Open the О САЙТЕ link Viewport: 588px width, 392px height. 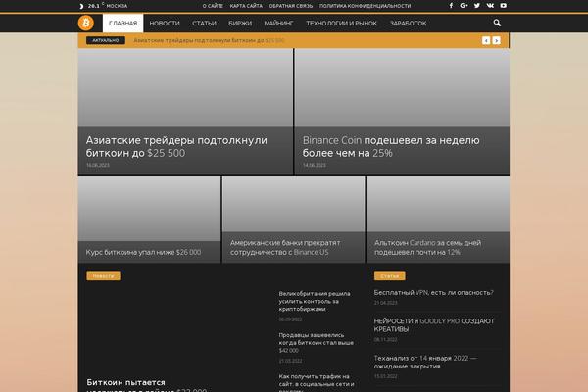pos(213,6)
